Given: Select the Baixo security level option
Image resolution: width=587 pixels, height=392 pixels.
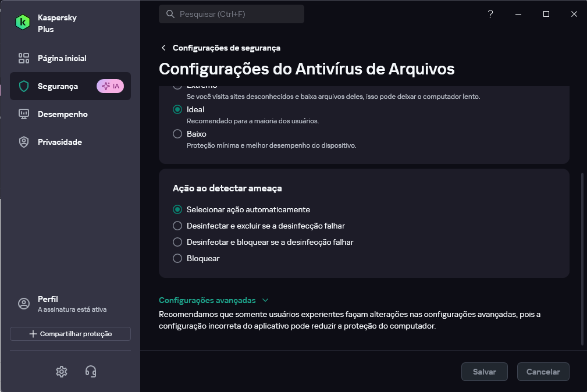Looking at the screenshot, I should [x=178, y=134].
